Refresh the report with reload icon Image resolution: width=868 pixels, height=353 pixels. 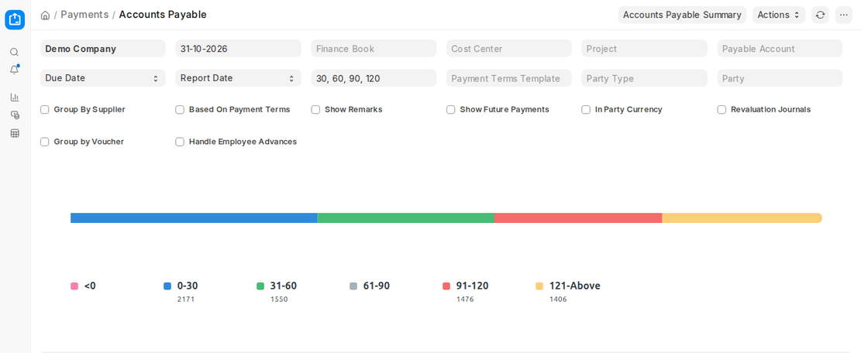click(821, 15)
